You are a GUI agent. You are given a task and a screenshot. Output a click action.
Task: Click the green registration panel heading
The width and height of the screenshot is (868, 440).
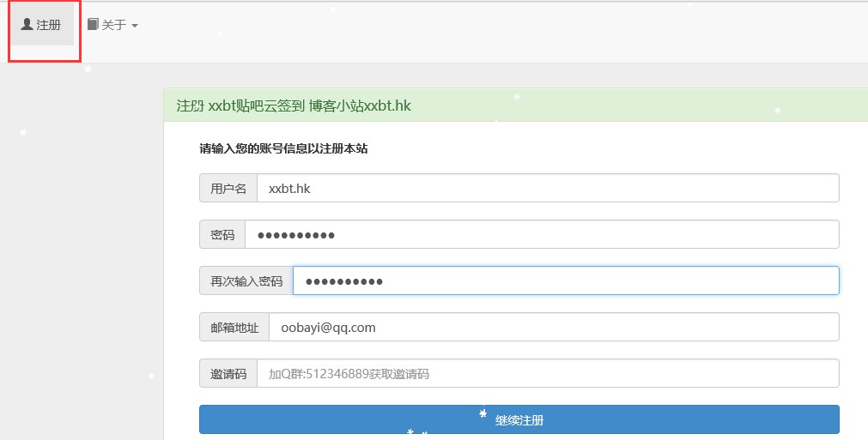point(515,105)
